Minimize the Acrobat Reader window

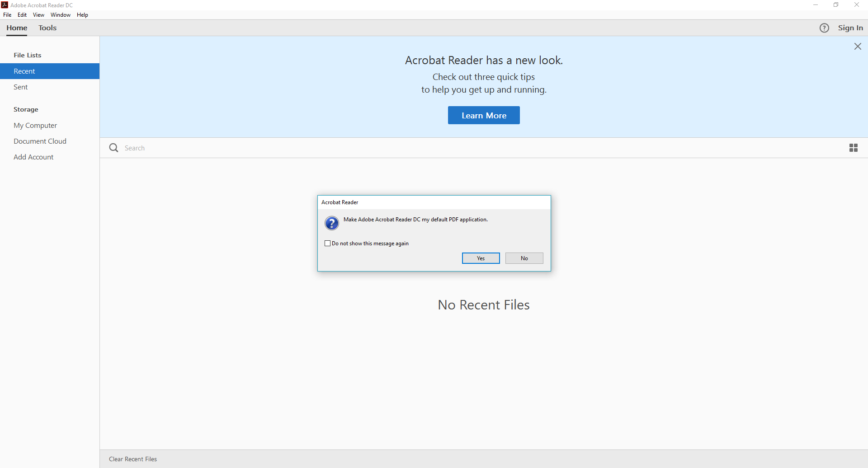(x=816, y=5)
